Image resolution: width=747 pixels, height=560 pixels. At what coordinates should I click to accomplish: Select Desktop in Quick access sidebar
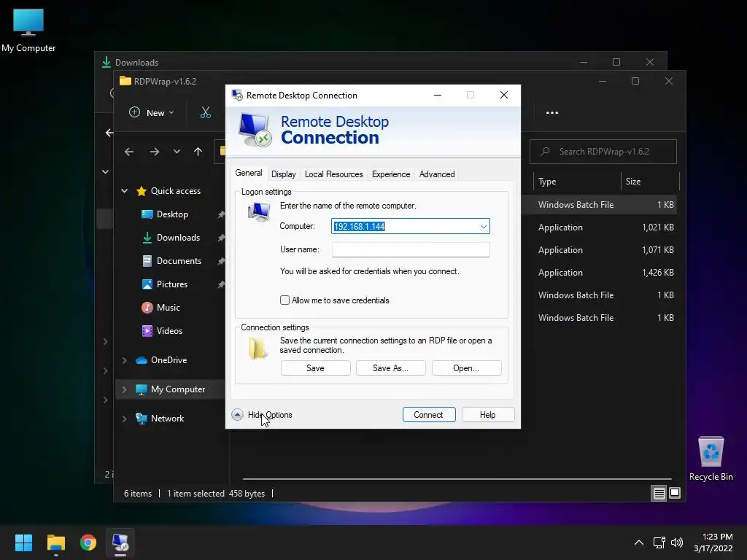click(x=172, y=214)
